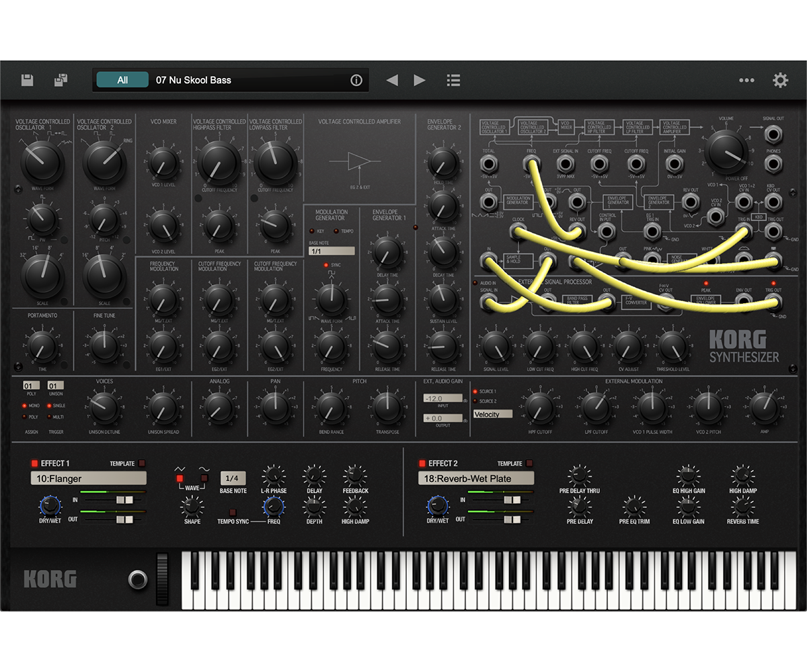The height and width of the screenshot is (672, 807).
Task: Click the flanger Feedback knob
Action: point(354,476)
